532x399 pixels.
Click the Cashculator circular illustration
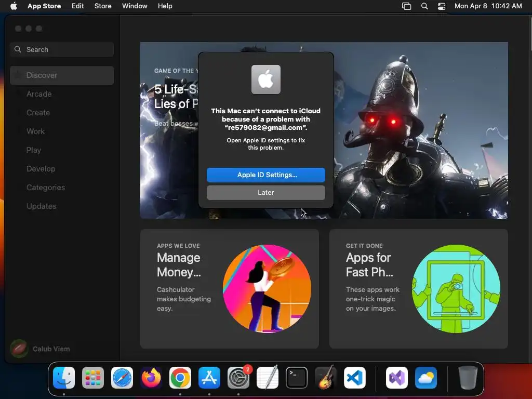click(x=267, y=289)
